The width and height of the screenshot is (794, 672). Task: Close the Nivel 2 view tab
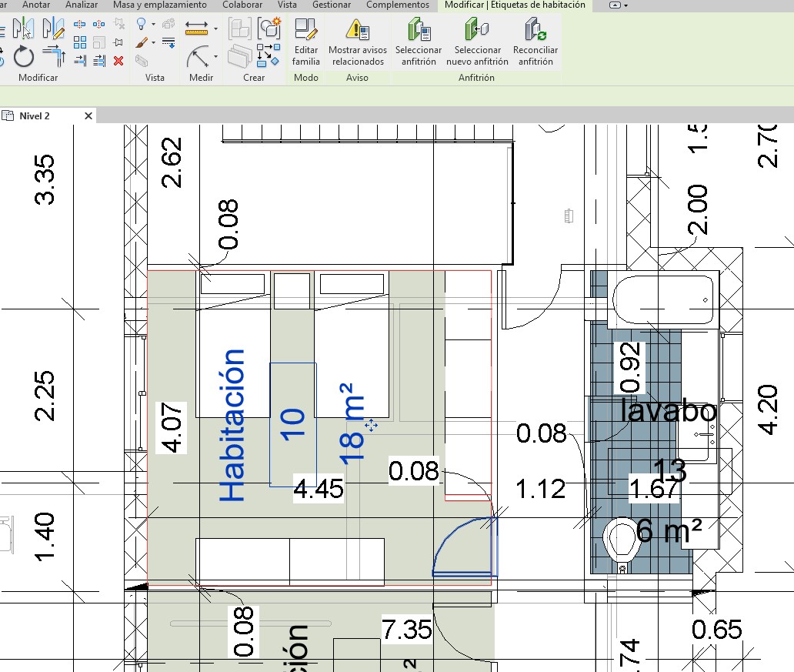click(x=88, y=116)
